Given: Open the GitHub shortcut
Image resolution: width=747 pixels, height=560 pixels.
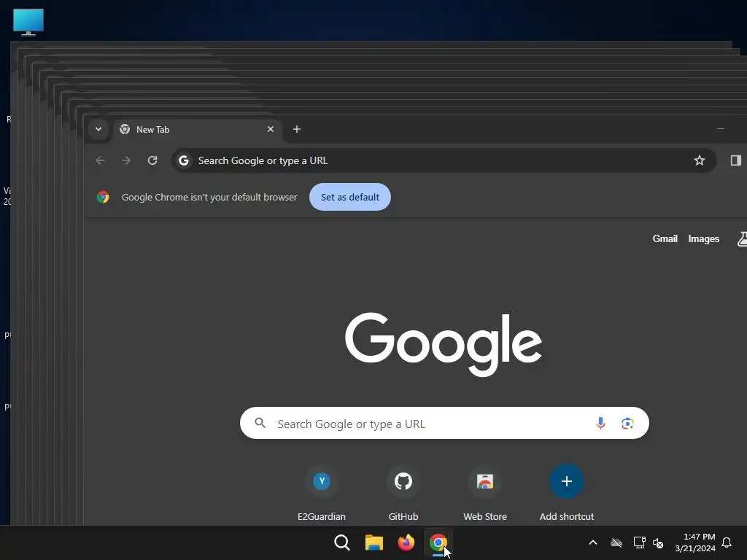Looking at the screenshot, I should click(x=403, y=494).
